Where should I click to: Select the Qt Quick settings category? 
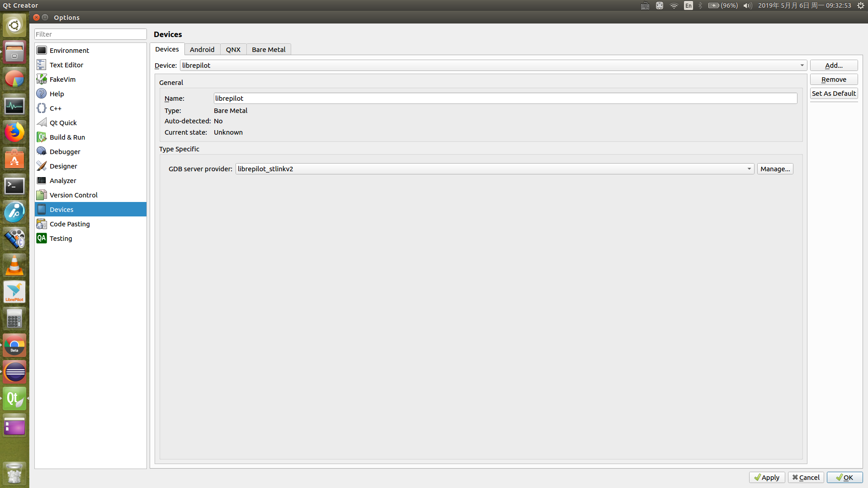pyautogui.click(x=63, y=122)
